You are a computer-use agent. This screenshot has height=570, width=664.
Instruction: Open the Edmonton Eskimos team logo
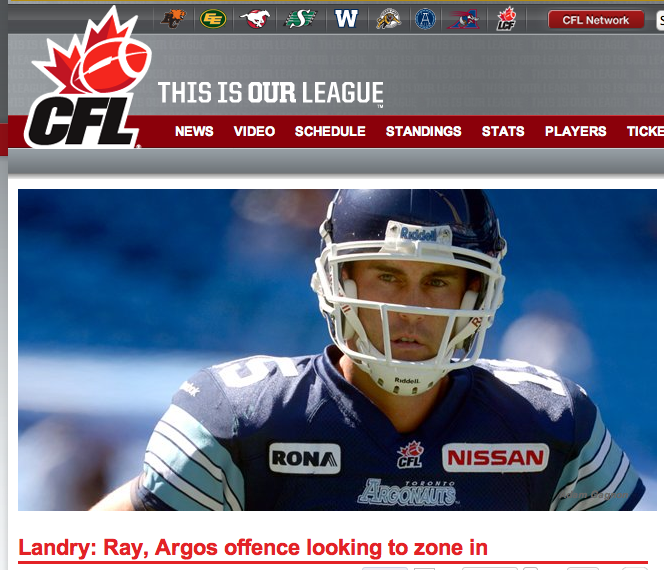coord(213,19)
